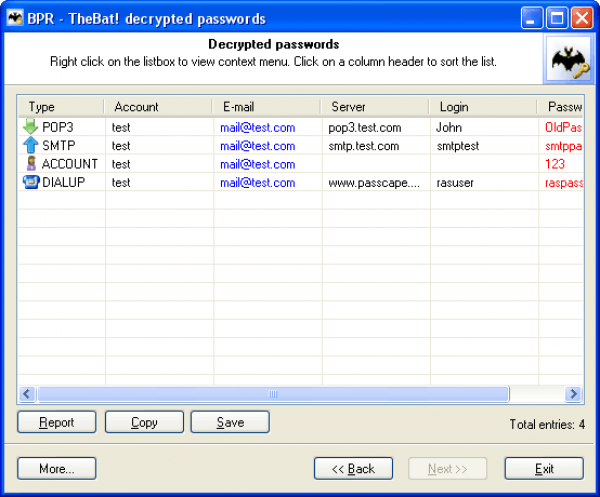The width and height of the screenshot is (600, 497).
Task: Click the John login cell
Action: [x=449, y=127]
